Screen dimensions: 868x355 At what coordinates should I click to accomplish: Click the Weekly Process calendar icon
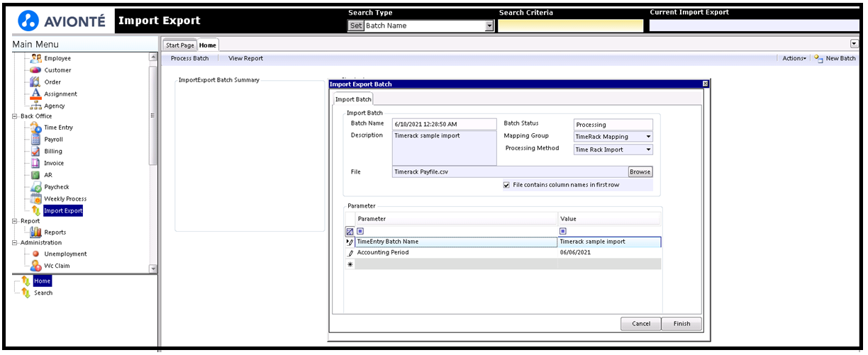(35, 198)
